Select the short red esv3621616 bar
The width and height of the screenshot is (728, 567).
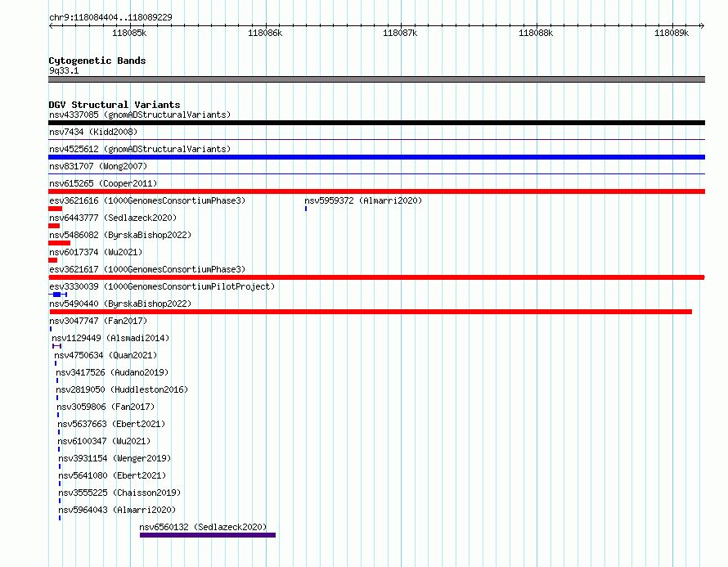coord(56,209)
